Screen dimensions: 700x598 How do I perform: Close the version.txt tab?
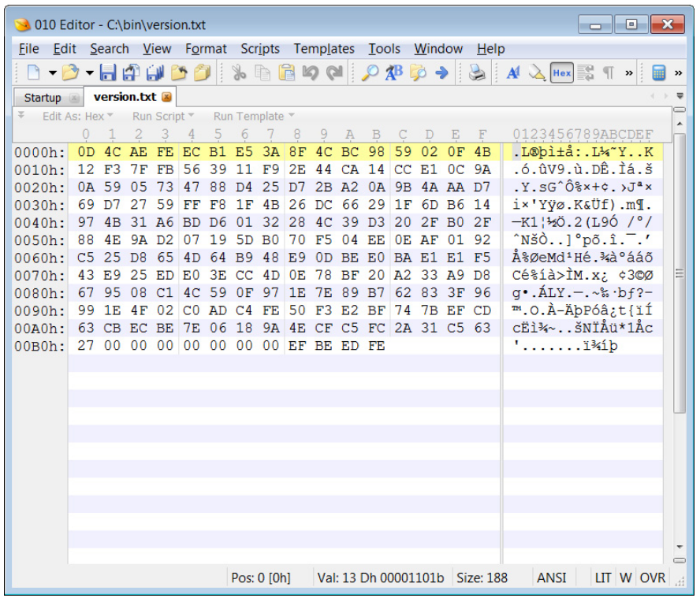click(x=166, y=97)
